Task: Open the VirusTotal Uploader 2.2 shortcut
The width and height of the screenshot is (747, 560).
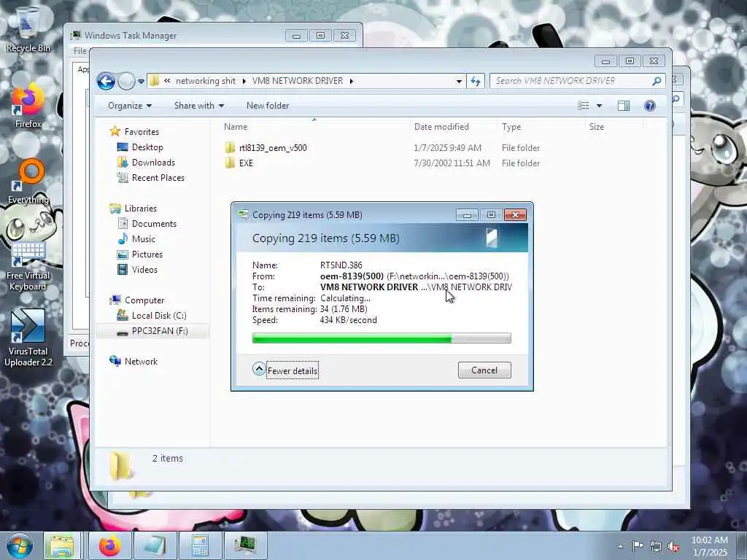Action: (28, 338)
